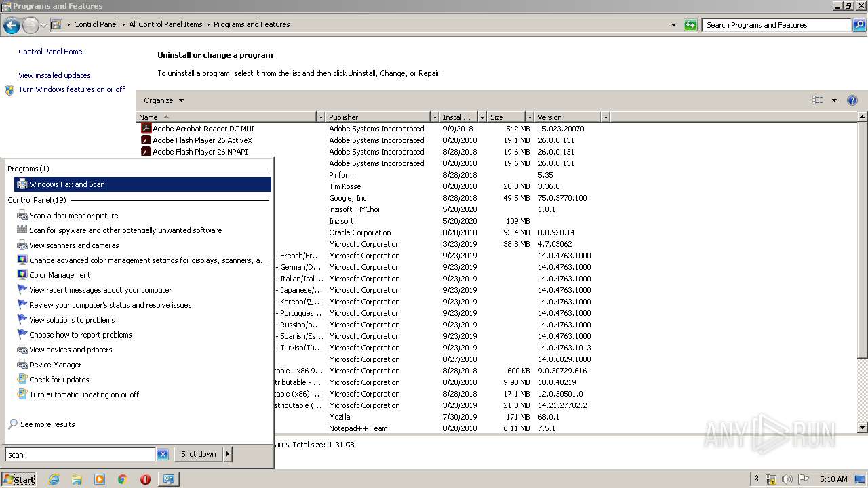868x488 pixels.
Task: Click the forward navigation arrow
Action: click(31, 26)
